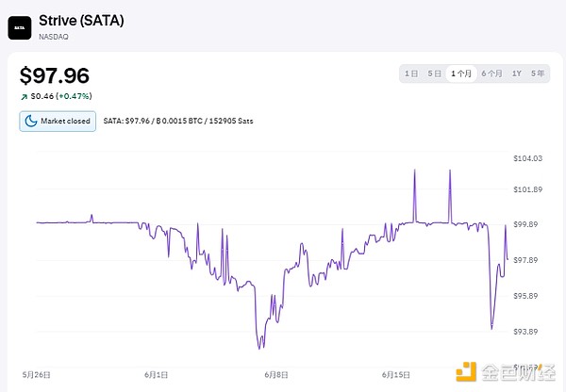Image resolution: width=566 pixels, height=392 pixels.
Task: Click the 6月8日 x-axis date label
Action: (276, 375)
